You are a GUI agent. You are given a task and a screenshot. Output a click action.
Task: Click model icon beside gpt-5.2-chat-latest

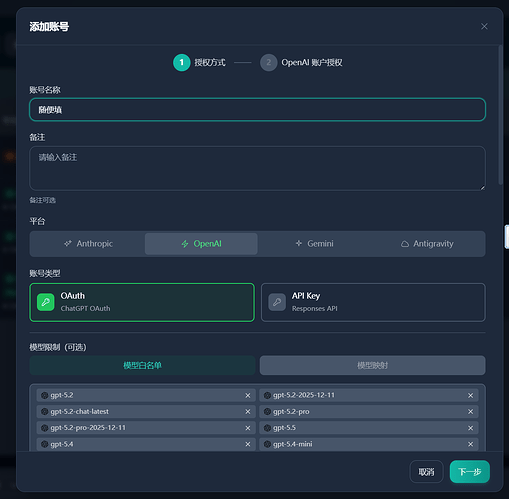click(x=45, y=412)
